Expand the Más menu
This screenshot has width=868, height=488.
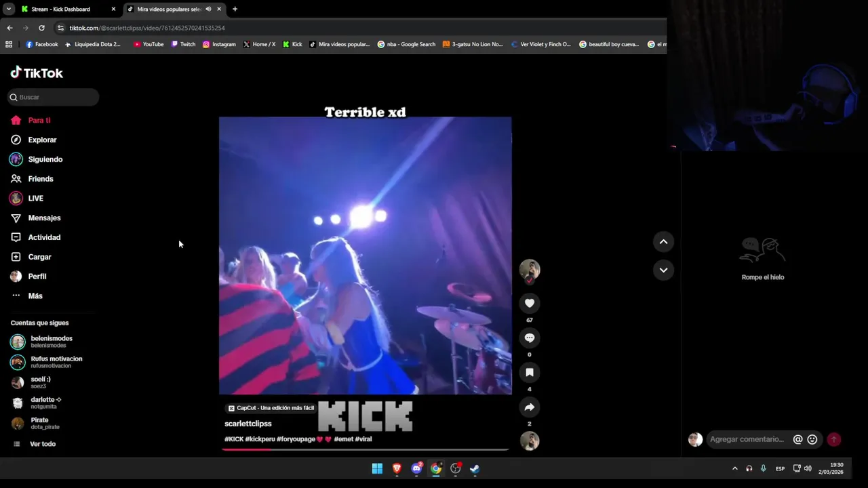click(35, 296)
